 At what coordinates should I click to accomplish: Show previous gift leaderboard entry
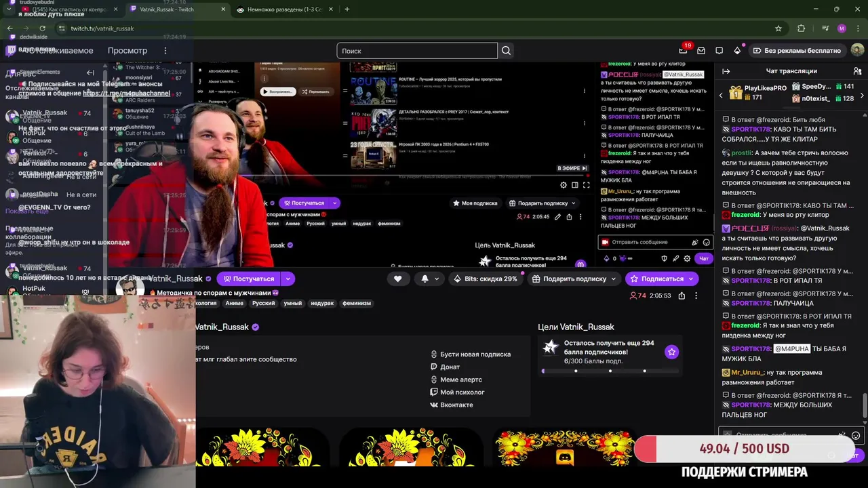721,96
